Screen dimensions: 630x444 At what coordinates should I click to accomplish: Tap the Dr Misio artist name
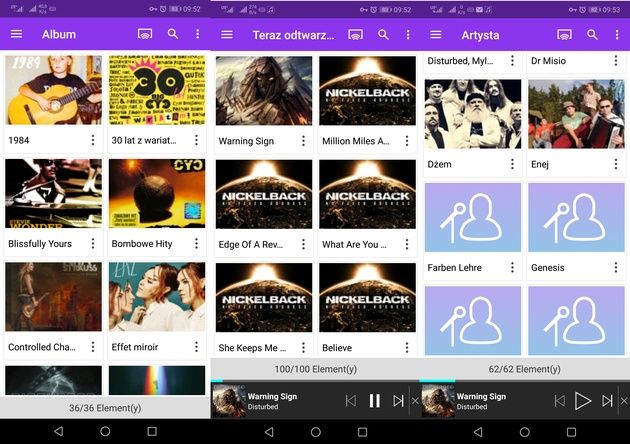pos(548,61)
